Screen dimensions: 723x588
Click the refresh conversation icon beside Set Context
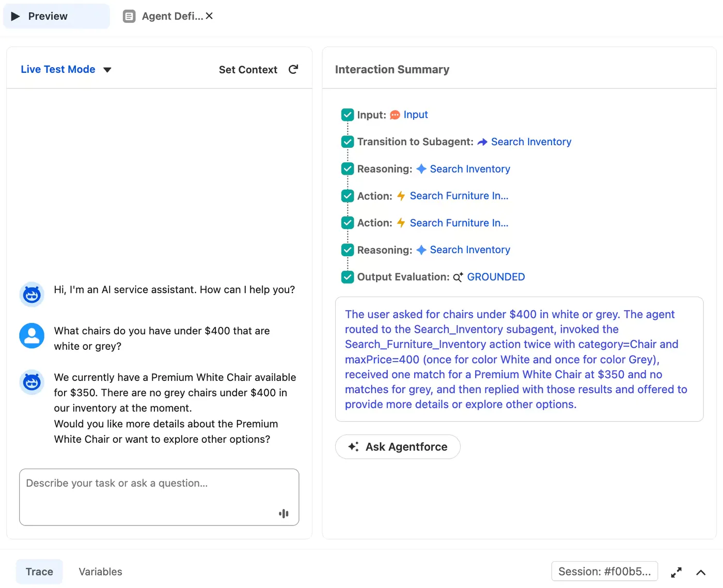click(x=293, y=69)
